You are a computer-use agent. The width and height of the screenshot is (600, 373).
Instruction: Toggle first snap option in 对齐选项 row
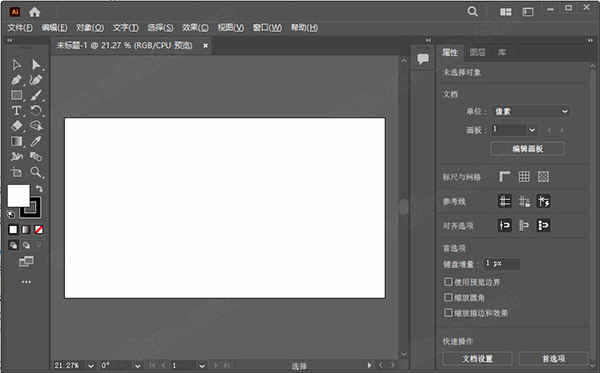point(505,225)
